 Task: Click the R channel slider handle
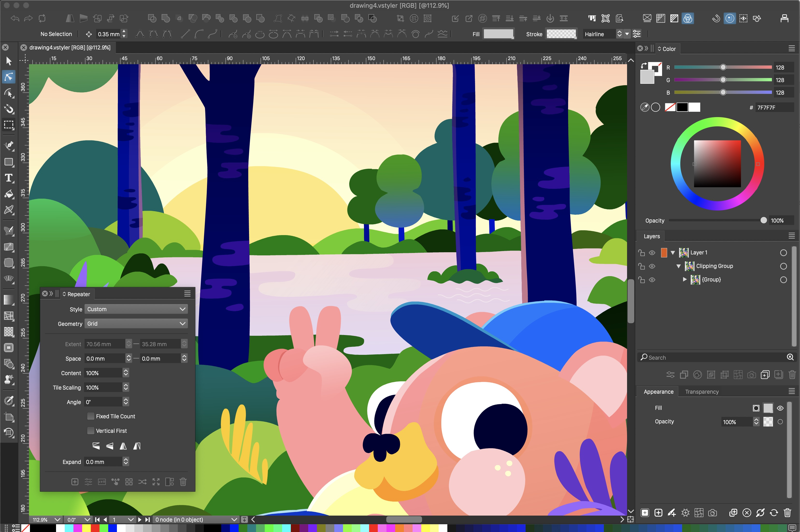click(x=723, y=67)
